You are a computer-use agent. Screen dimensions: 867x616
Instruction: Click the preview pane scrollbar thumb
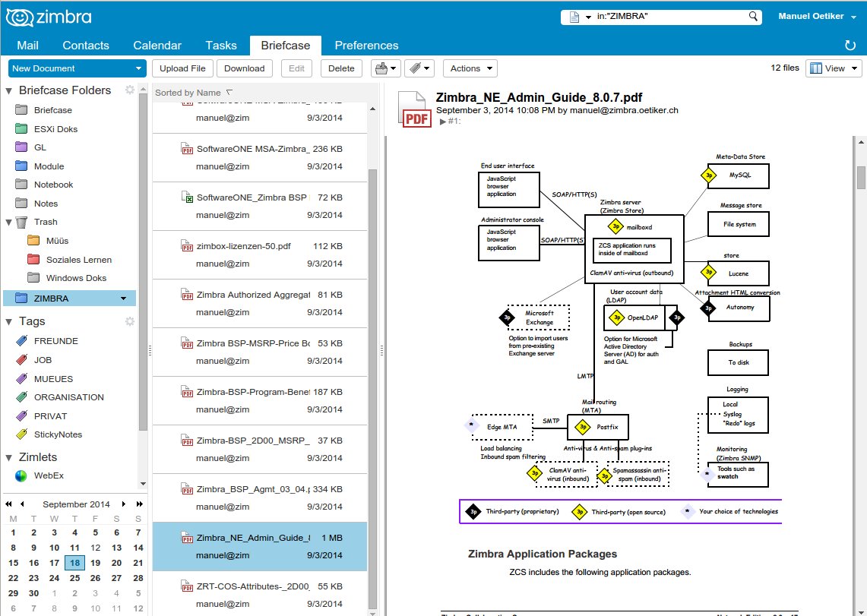861,177
